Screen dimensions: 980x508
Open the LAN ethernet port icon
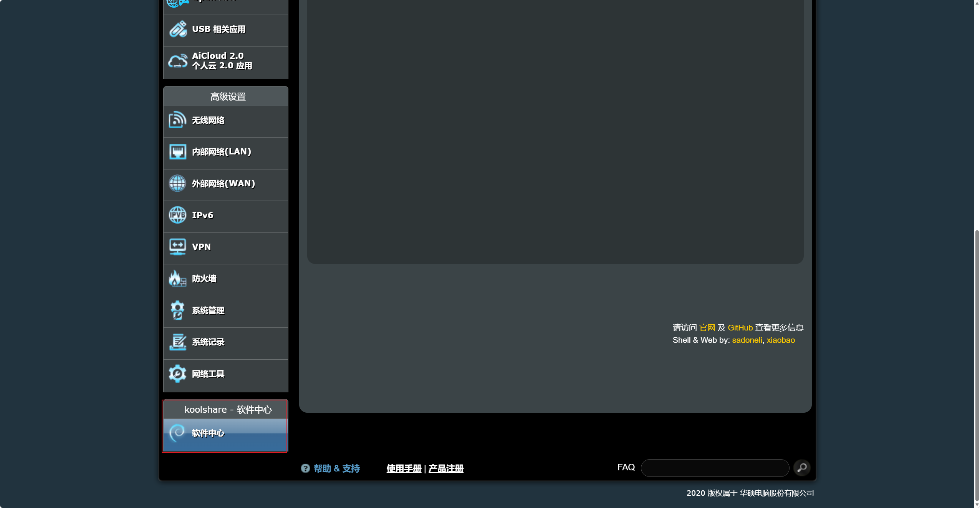tap(177, 152)
